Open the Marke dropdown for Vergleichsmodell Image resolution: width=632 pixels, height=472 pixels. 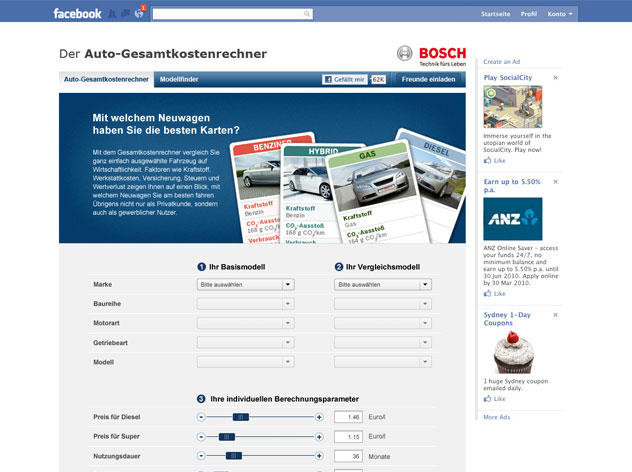click(383, 284)
